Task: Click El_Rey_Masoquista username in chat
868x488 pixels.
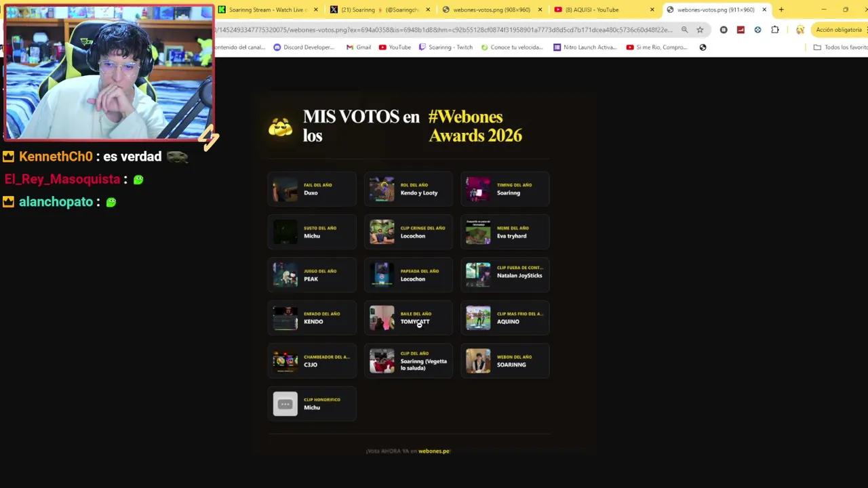Action: [62, 180]
